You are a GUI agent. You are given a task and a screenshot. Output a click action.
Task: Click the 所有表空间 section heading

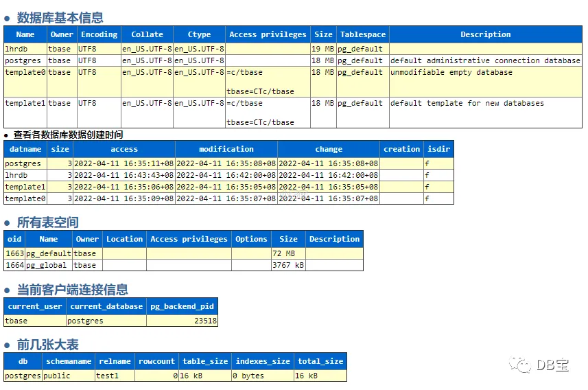coord(47,222)
